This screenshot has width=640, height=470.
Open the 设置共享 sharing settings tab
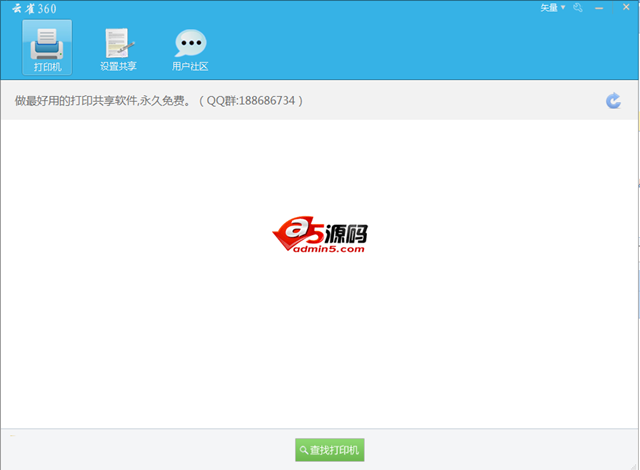pyautogui.click(x=118, y=50)
